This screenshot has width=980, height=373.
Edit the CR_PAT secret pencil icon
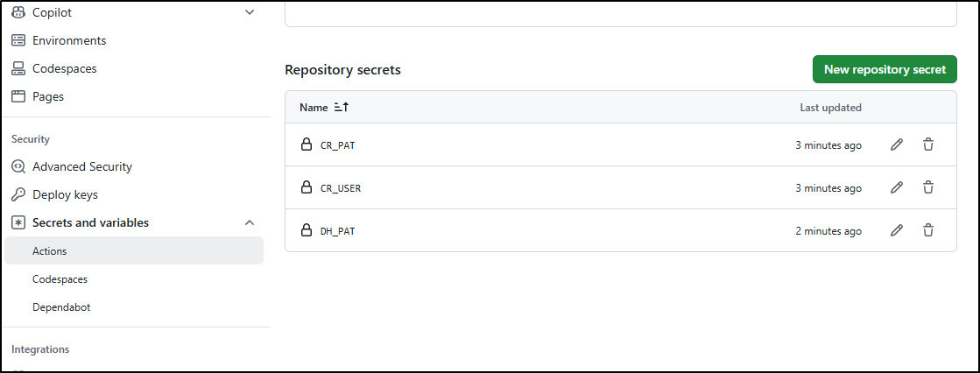[896, 144]
